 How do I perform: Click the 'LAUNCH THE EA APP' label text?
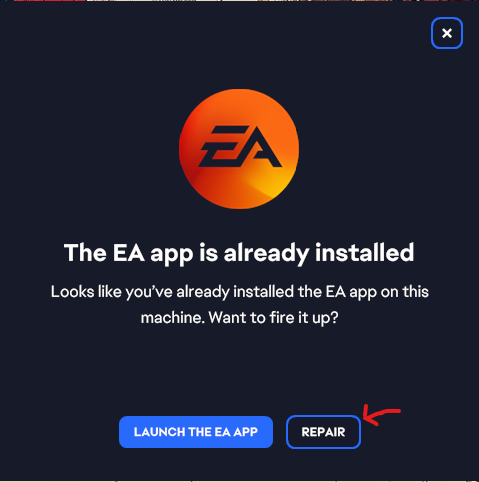196,432
